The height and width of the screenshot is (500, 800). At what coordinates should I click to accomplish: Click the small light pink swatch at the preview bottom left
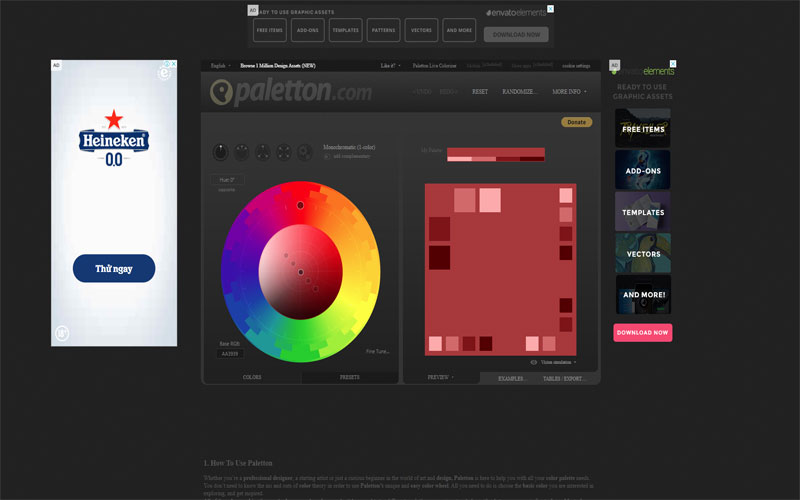click(435, 343)
